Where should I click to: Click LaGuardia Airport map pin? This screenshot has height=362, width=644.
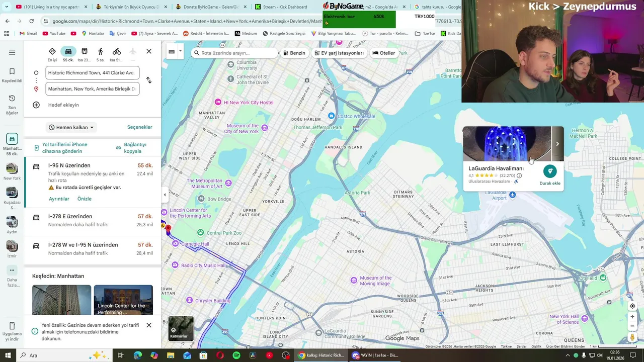coord(512,195)
